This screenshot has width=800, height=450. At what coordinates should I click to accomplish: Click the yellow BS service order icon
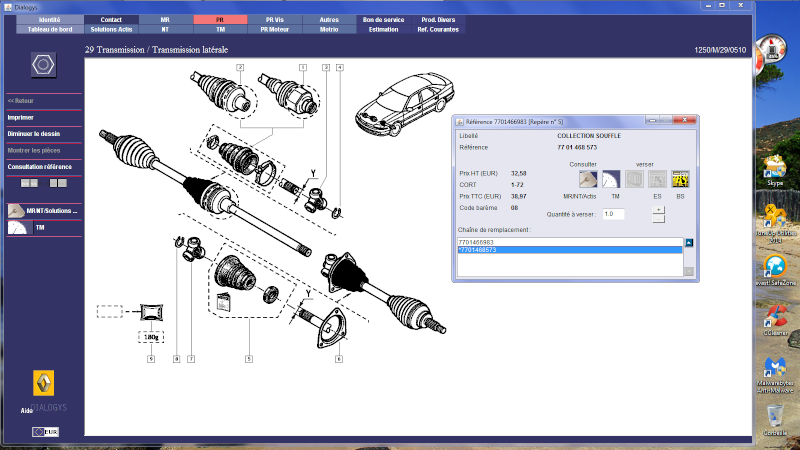(x=680, y=179)
